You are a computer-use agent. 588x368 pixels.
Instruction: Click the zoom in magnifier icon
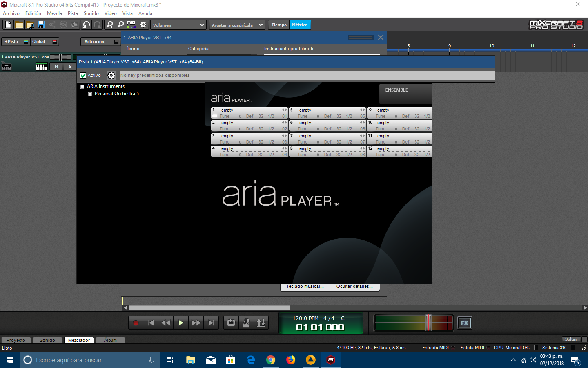pos(109,25)
